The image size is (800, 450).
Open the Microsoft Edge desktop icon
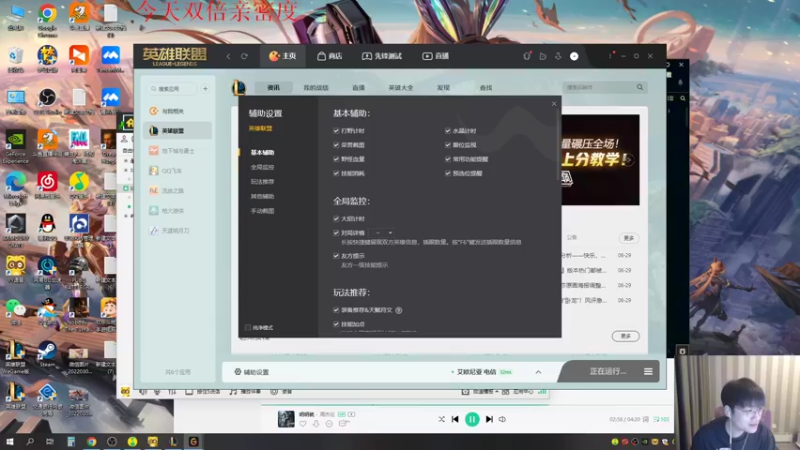pyautogui.click(x=15, y=188)
